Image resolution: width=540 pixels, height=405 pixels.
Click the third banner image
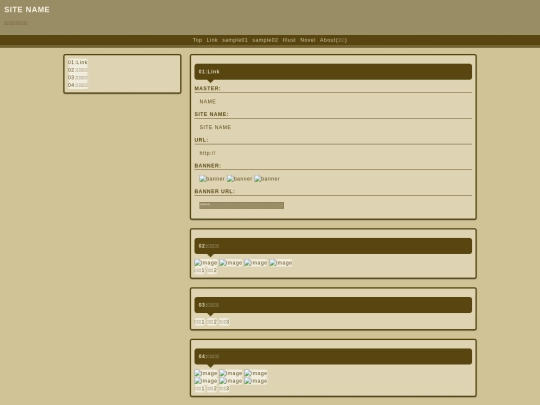pos(267,179)
